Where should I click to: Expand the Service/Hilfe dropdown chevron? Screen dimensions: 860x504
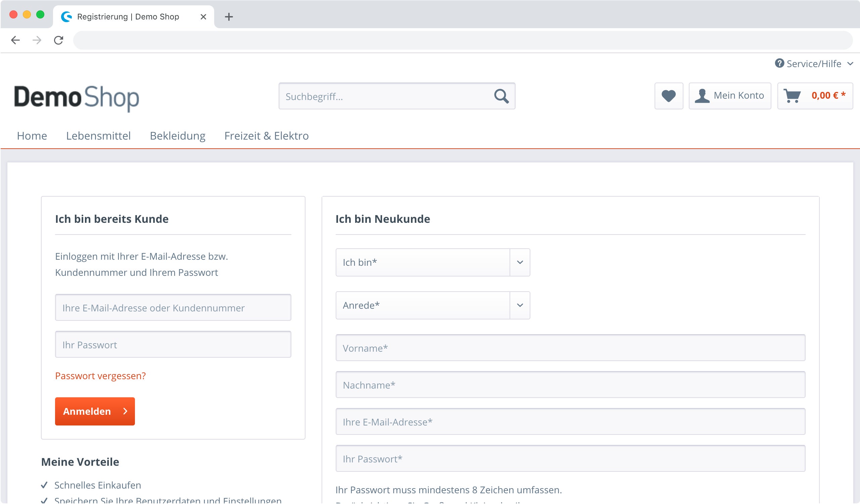pyautogui.click(x=850, y=64)
